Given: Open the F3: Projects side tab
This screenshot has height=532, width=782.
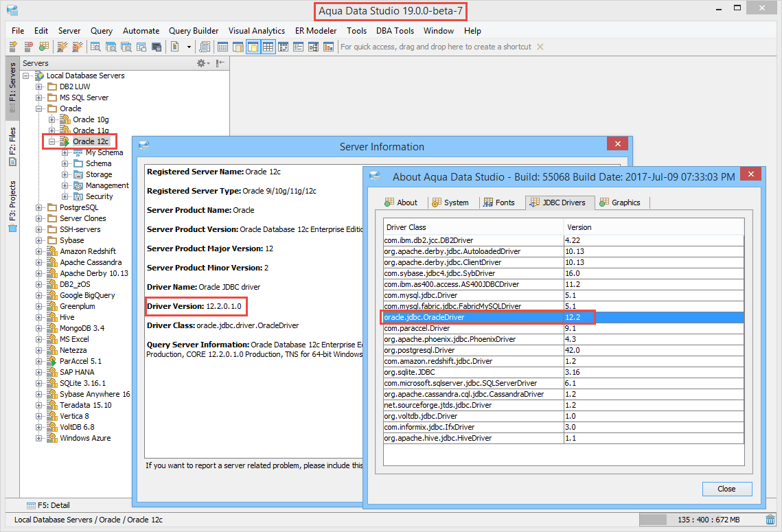Looking at the screenshot, I should (12, 207).
